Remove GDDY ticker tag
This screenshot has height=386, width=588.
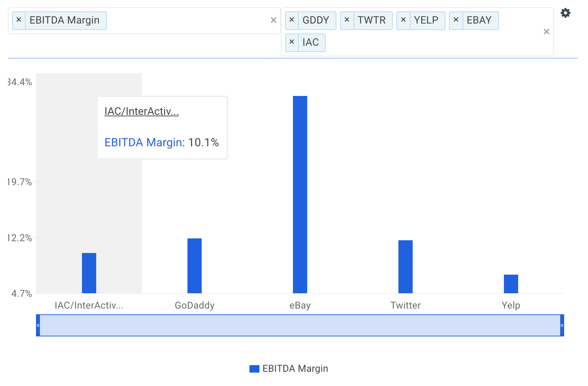pos(292,20)
